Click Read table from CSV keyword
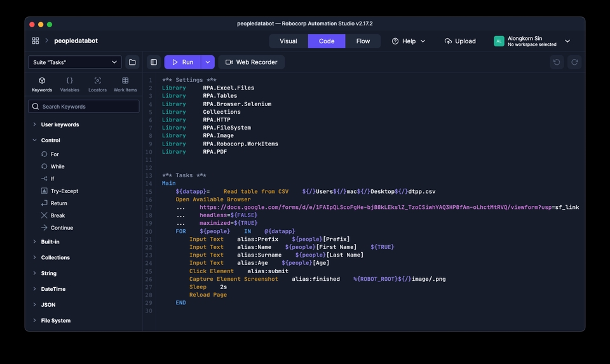This screenshot has height=364, width=610. tap(256, 191)
